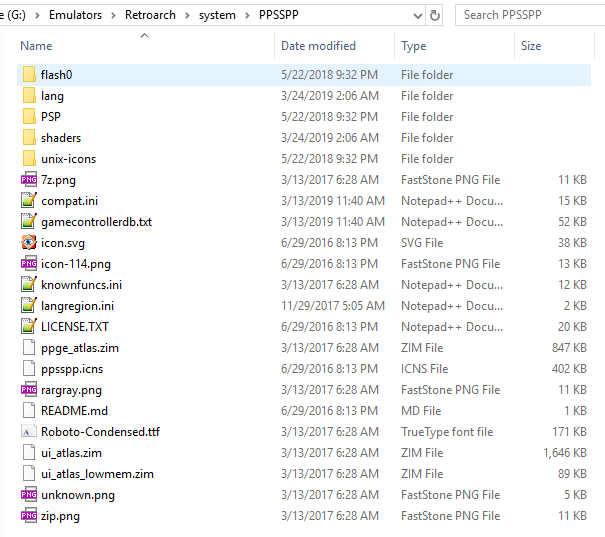Click the LICENSE.TXT file icon
The width and height of the screenshot is (605, 537).
(29, 326)
